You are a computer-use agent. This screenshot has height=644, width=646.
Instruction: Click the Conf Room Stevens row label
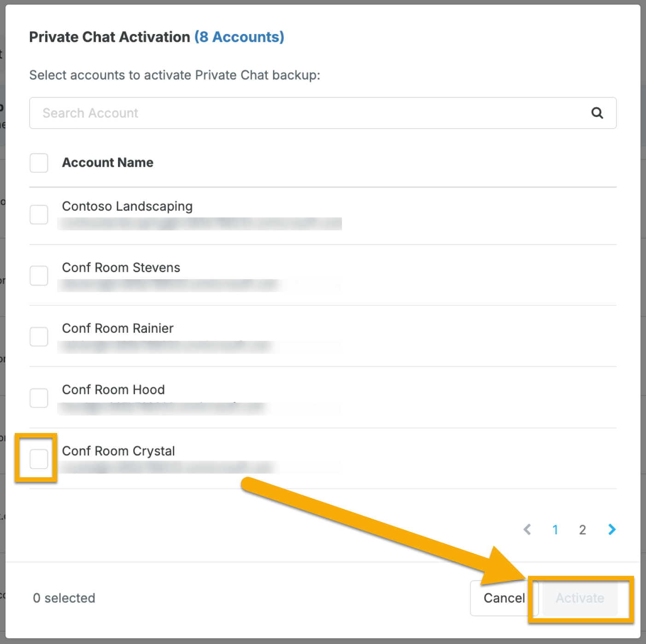tap(121, 268)
